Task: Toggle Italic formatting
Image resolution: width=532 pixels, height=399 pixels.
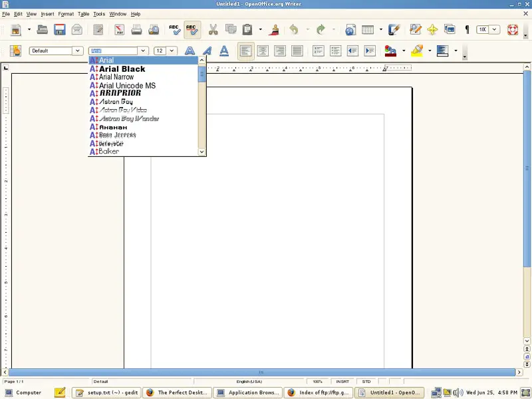Action: coord(207,51)
